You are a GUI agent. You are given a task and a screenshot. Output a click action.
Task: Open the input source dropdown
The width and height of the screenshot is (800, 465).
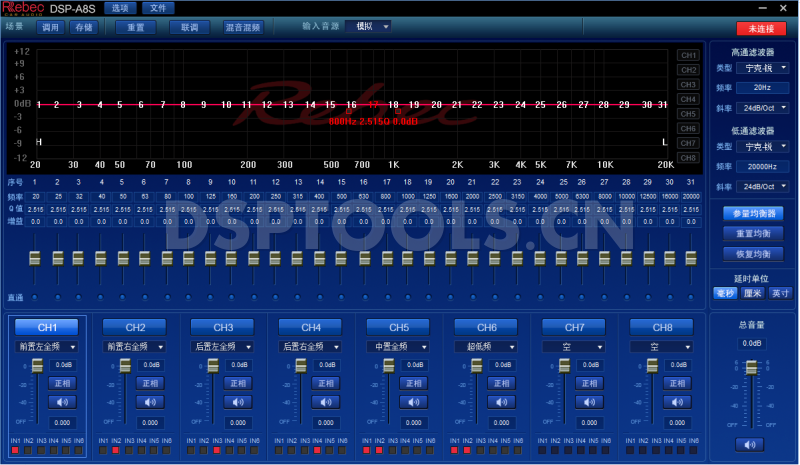click(368, 26)
